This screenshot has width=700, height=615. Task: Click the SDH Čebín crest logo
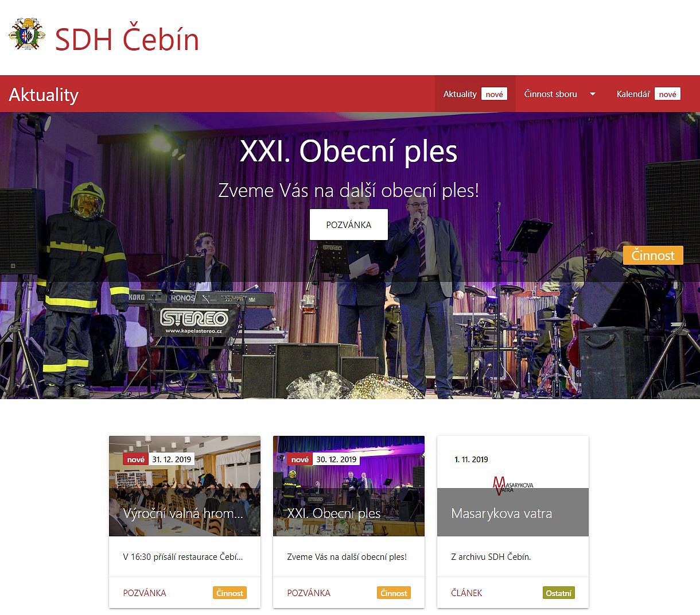click(x=27, y=34)
